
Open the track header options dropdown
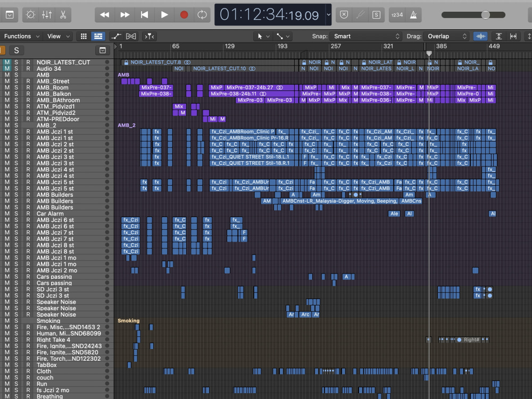(x=103, y=51)
